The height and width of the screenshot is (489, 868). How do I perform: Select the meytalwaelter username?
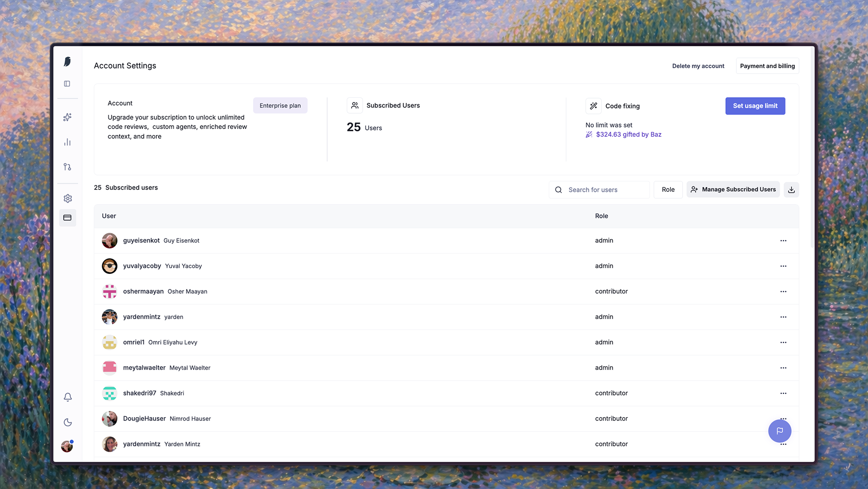pos(144,368)
